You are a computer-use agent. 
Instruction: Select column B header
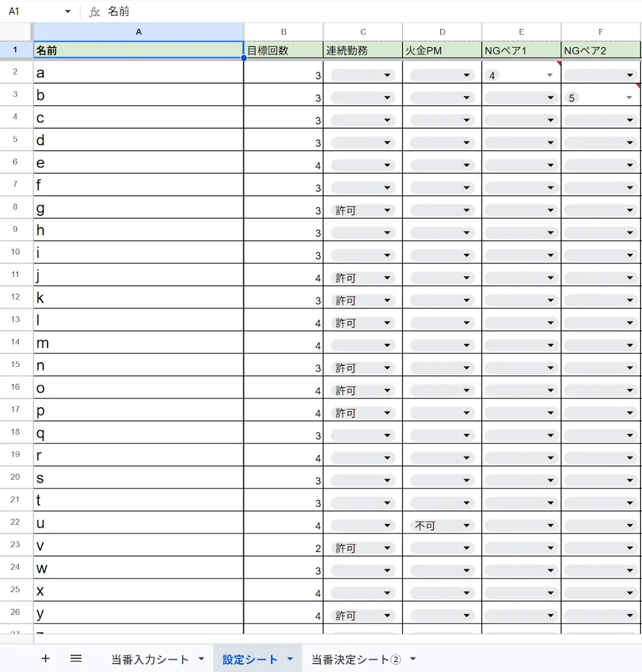(x=284, y=32)
